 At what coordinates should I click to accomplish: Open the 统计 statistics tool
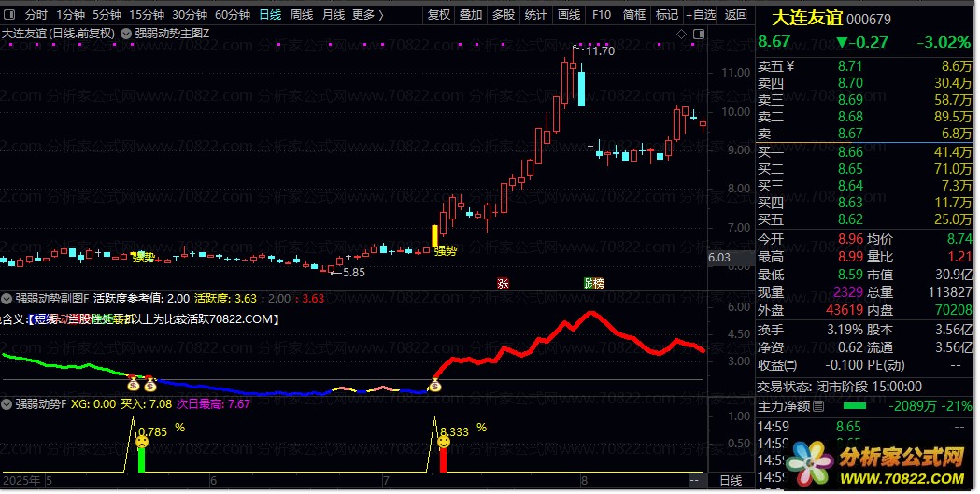[x=535, y=14]
